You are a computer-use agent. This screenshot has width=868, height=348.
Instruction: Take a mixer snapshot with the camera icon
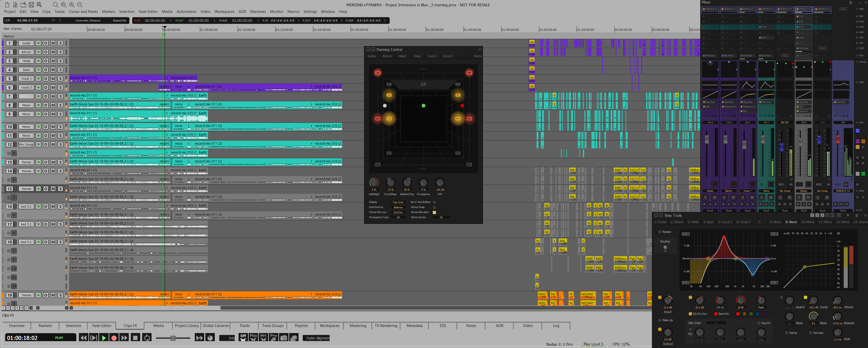coord(284,338)
